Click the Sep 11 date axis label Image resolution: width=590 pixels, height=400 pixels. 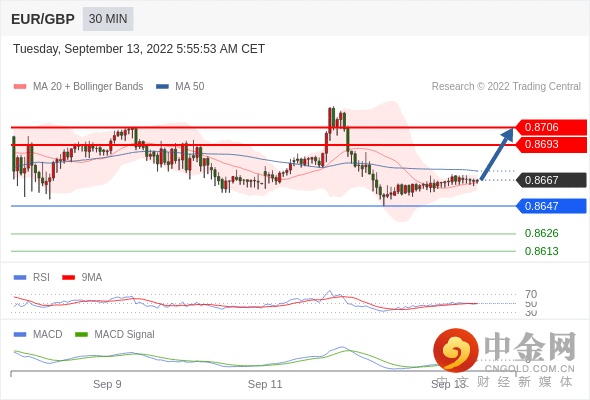tap(265, 384)
